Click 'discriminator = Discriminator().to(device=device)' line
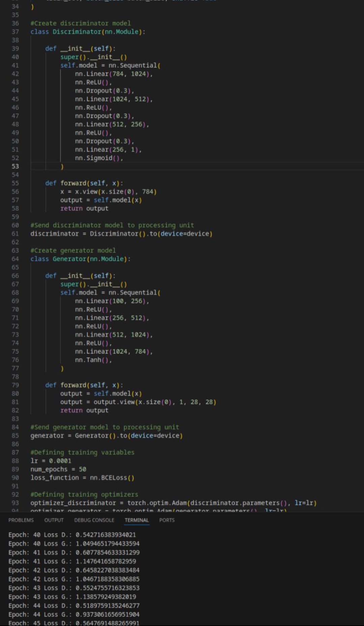This screenshot has height=626, width=364. pos(121,234)
